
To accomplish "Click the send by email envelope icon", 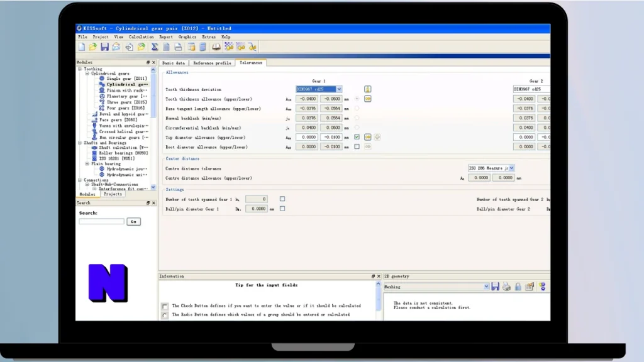I will (x=116, y=47).
